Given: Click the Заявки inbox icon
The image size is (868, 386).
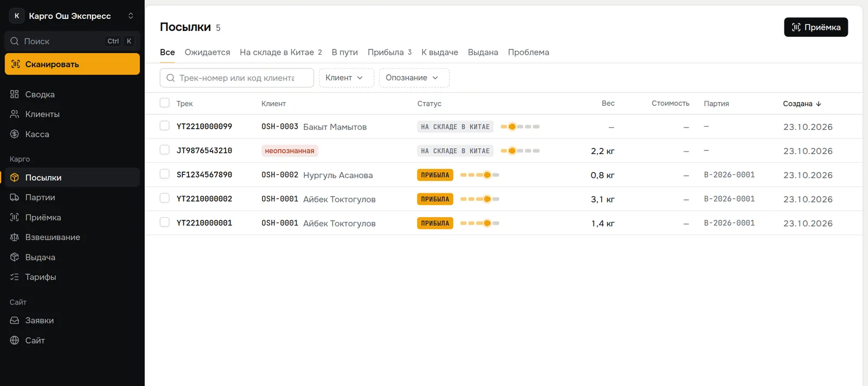Looking at the screenshot, I should click(15, 320).
